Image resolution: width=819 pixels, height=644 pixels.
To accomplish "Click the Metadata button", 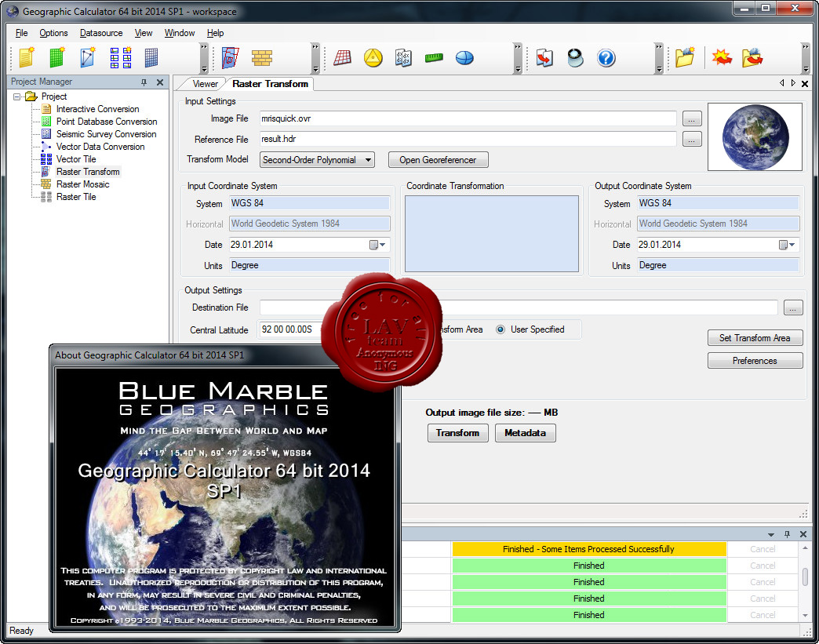I will pos(525,433).
